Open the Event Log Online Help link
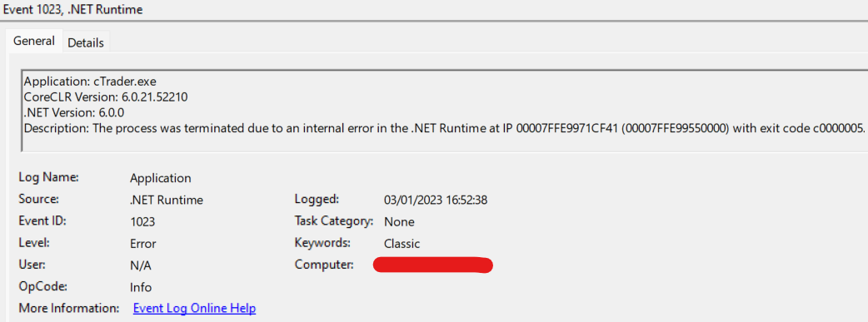 coord(194,308)
